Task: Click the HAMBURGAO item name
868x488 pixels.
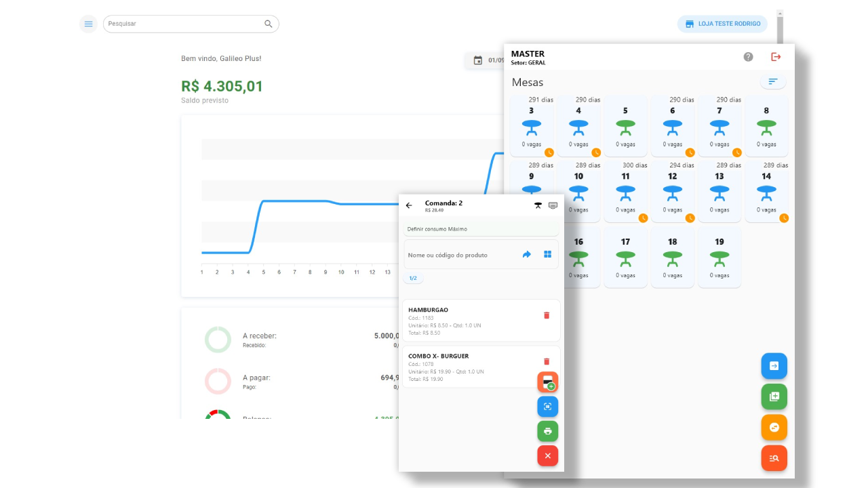Action: (428, 310)
